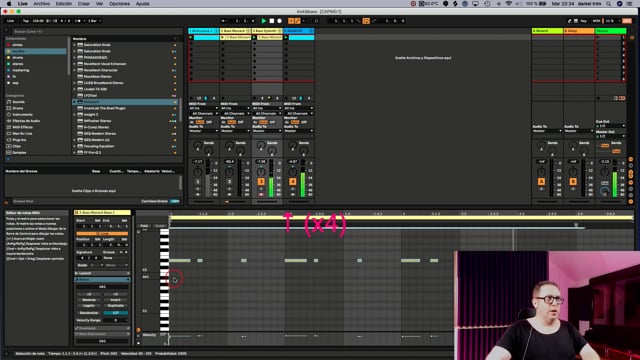Open the Plug-Ins category in the browser
This screenshot has height=360, width=640.
click(x=19, y=140)
